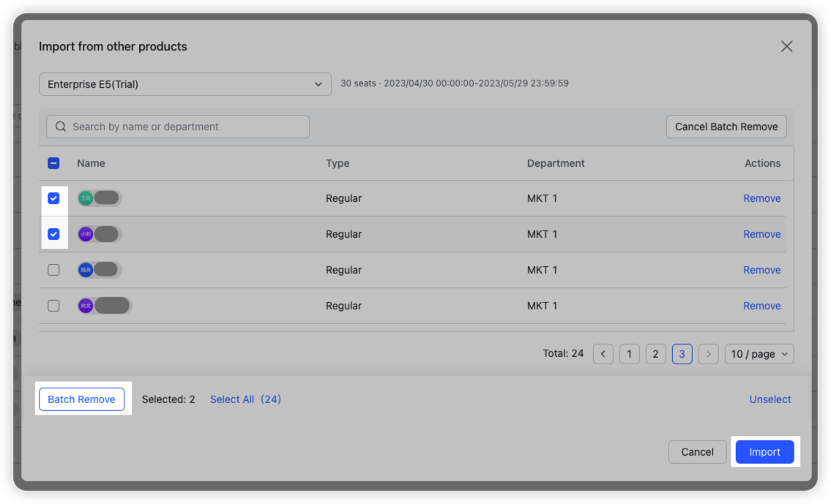Click the green avatar in first row
This screenshot has width=831, height=504.
[86, 198]
